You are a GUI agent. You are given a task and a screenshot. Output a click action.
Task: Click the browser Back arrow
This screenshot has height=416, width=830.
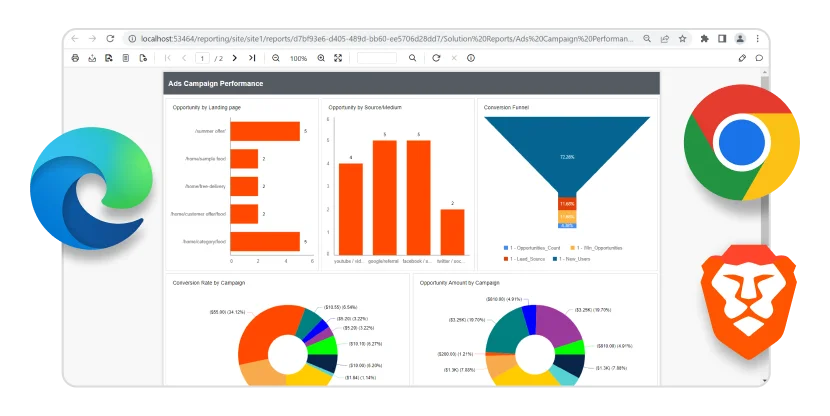[x=75, y=39]
